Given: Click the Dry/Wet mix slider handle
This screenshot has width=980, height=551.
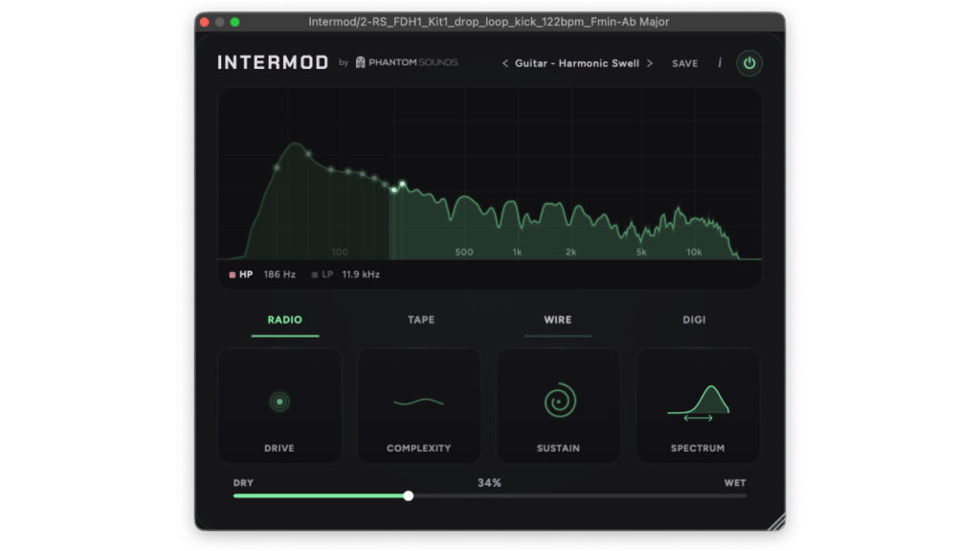Looking at the screenshot, I should [x=409, y=496].
